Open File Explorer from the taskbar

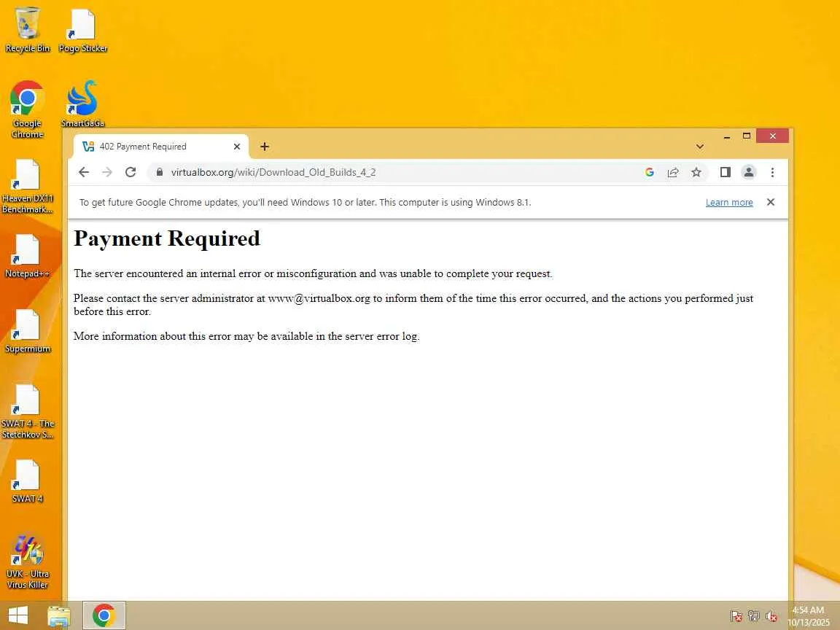point(59,616)
